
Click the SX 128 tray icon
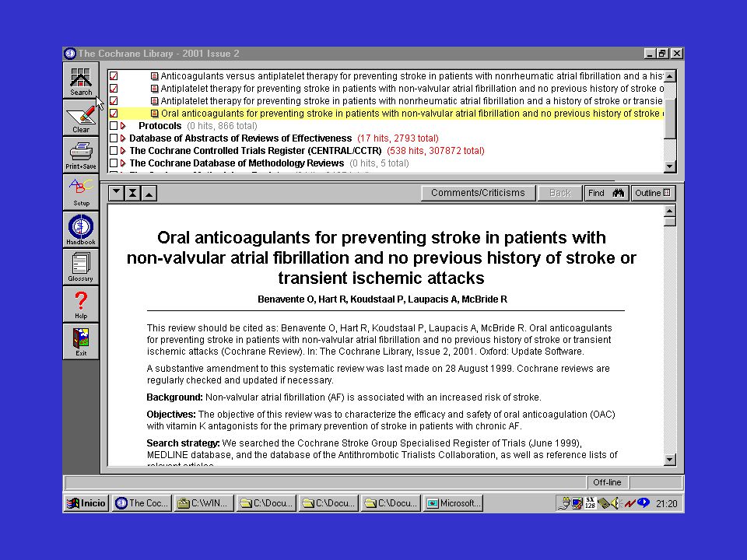(590, 503)
